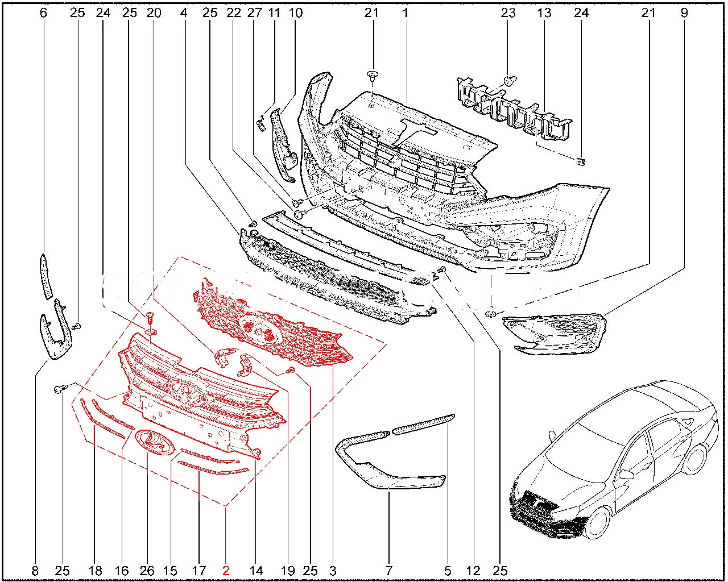Select part number 6 in top-left corner
The height and width of the screenshot is (582, 728).
point(43,13)
